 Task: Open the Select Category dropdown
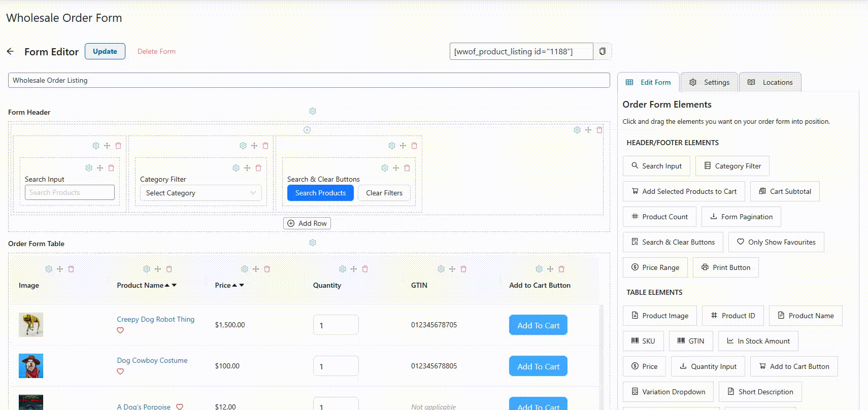pyautogui.click(x=201, y=193)
